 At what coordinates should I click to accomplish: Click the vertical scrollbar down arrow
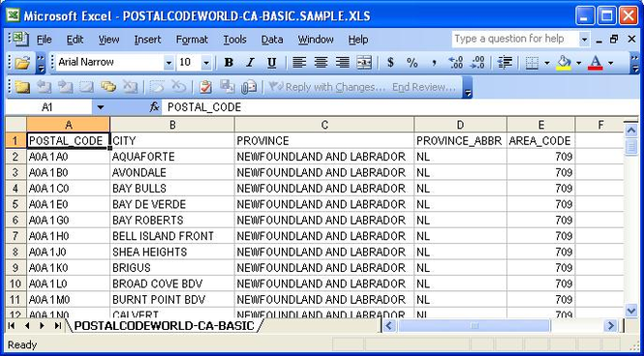click(x=631, y=311)
